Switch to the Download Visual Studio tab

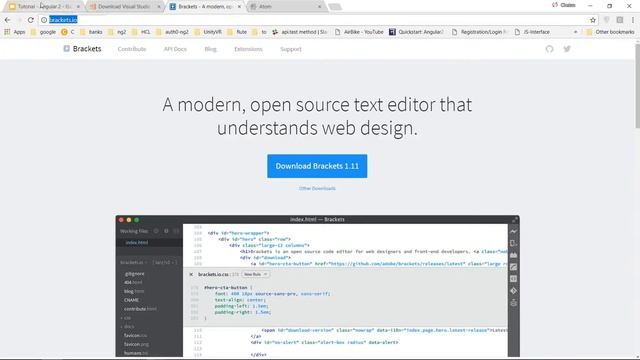(x=124, y=7)
